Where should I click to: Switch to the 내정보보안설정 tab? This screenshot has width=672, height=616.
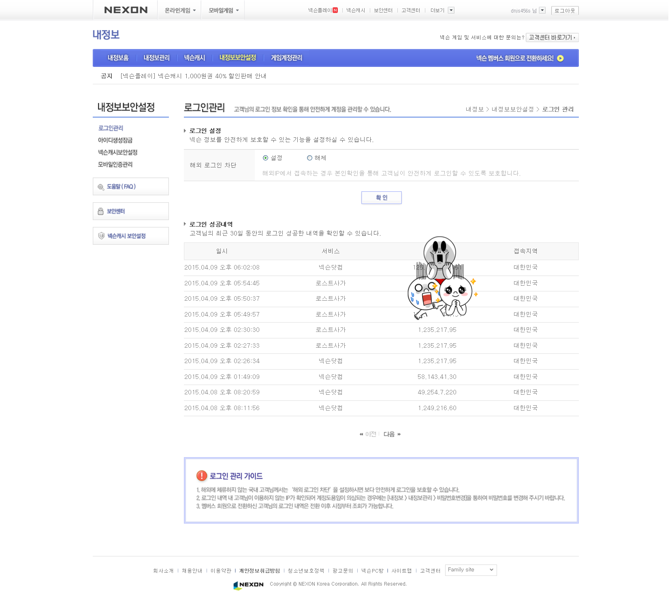point(238,58)
